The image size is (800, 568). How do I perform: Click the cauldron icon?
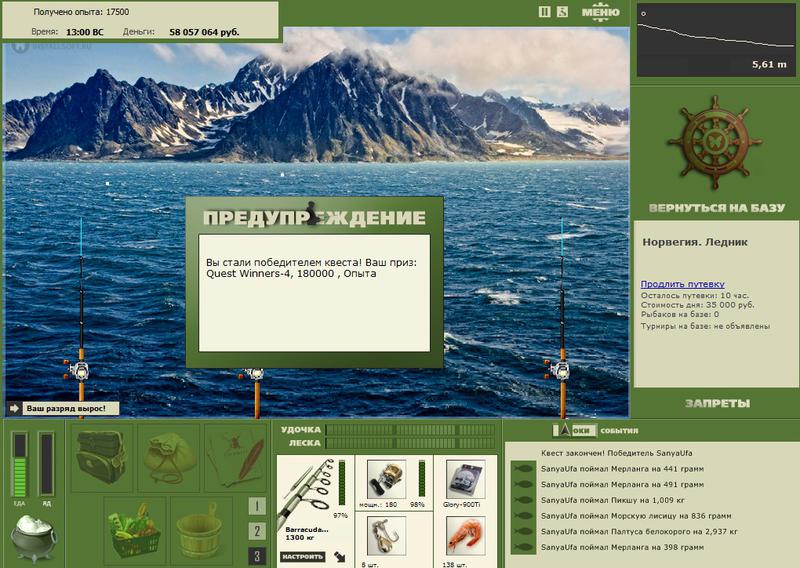click(33, 537)
